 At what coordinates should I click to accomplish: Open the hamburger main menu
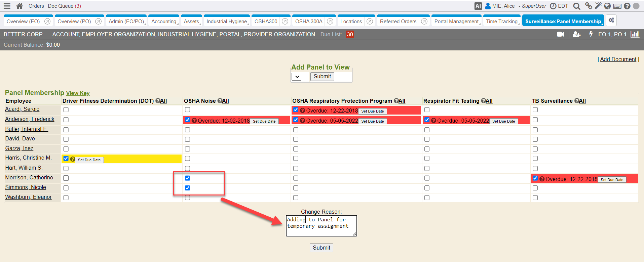pyautogui.click(x=7, y=6)
